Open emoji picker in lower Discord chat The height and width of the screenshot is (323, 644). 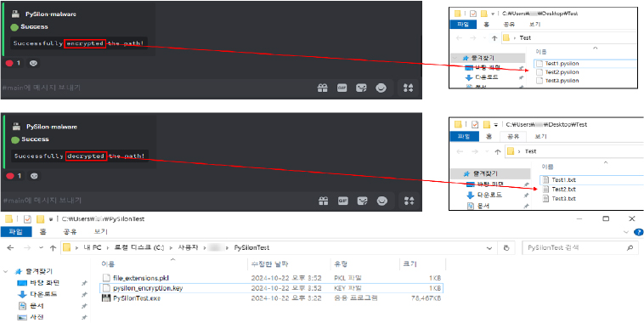point(382,201)
